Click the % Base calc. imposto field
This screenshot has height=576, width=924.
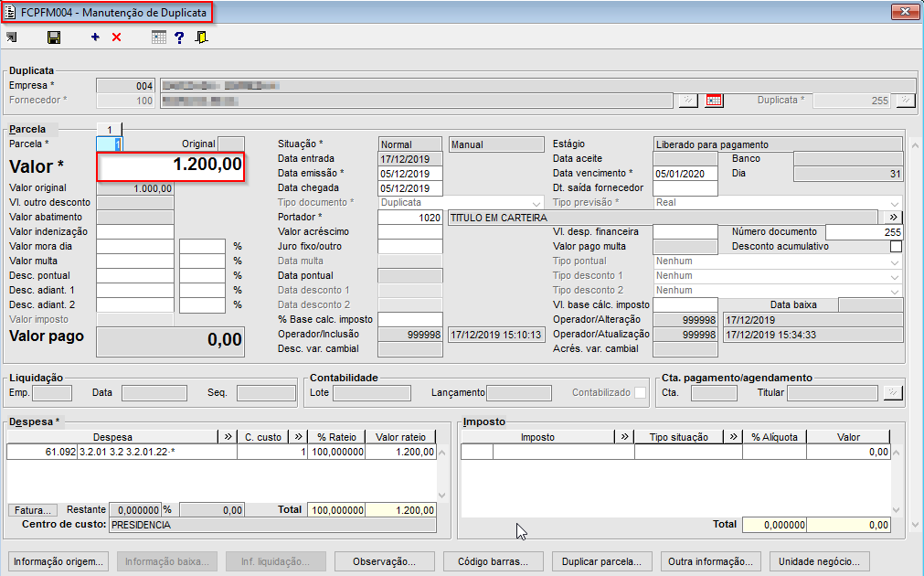tap(410, 319)
